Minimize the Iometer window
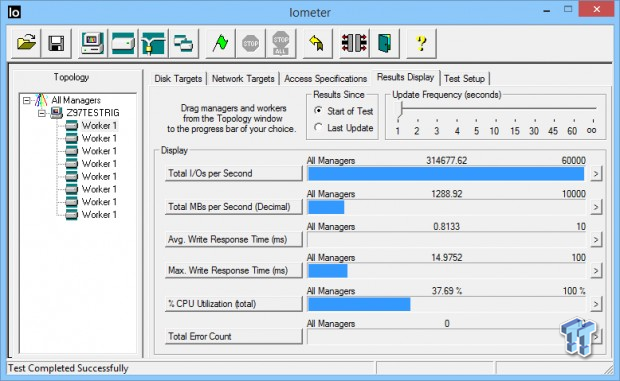The width and height of the screenshot is (620, 381). (547, 11)
